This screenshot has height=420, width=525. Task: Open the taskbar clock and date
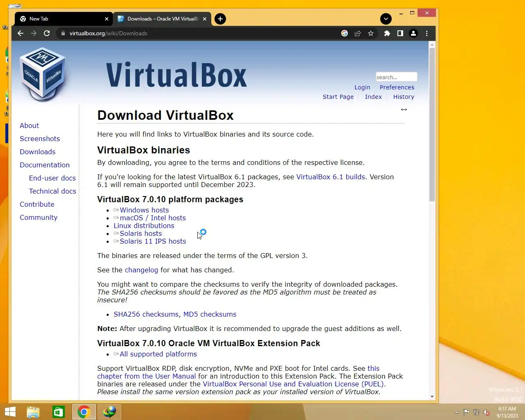click(x=507, y=412)
